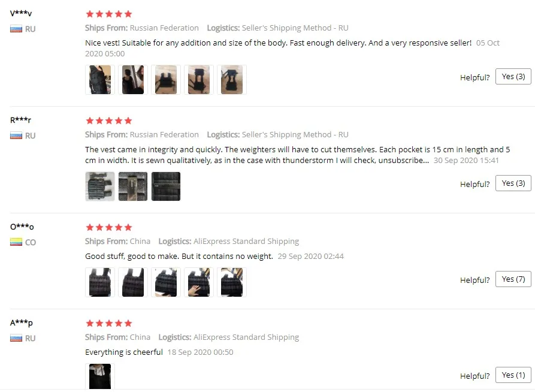This screenshot has height=392, width=535.
Task: Open first vest photo in O***o's review
Action: [x=100, y=282]
